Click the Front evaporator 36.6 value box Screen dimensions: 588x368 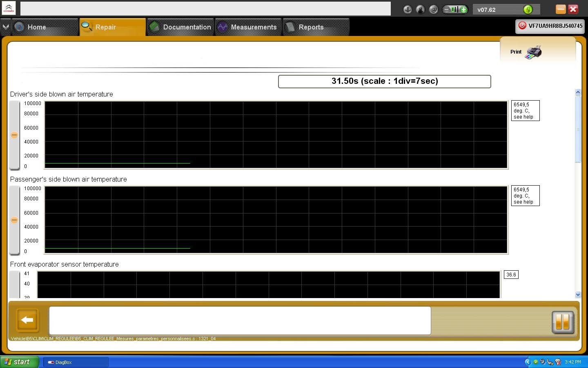(511, 275)
